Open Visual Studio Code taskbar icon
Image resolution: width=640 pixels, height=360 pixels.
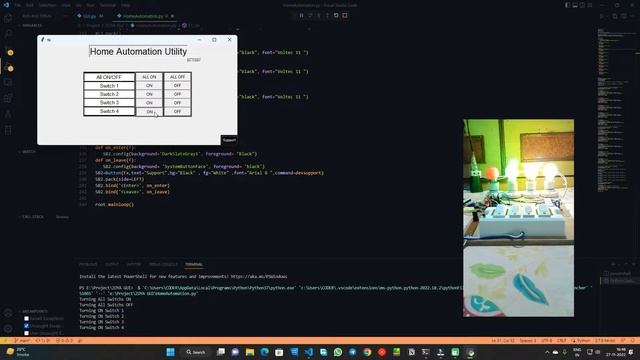point(309,352)
